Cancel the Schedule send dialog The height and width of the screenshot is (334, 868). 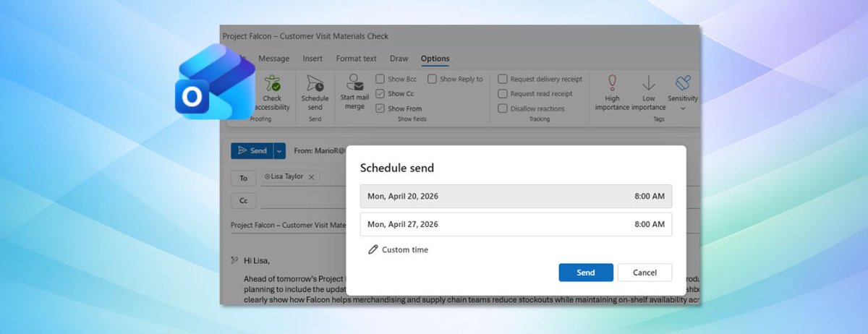coord(644,273)
